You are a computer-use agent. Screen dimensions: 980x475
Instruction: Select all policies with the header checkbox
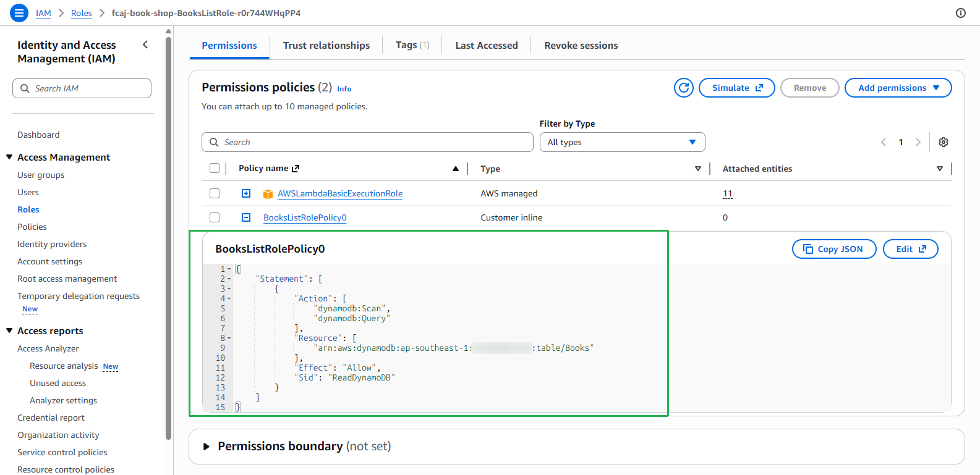coord(215,168)
